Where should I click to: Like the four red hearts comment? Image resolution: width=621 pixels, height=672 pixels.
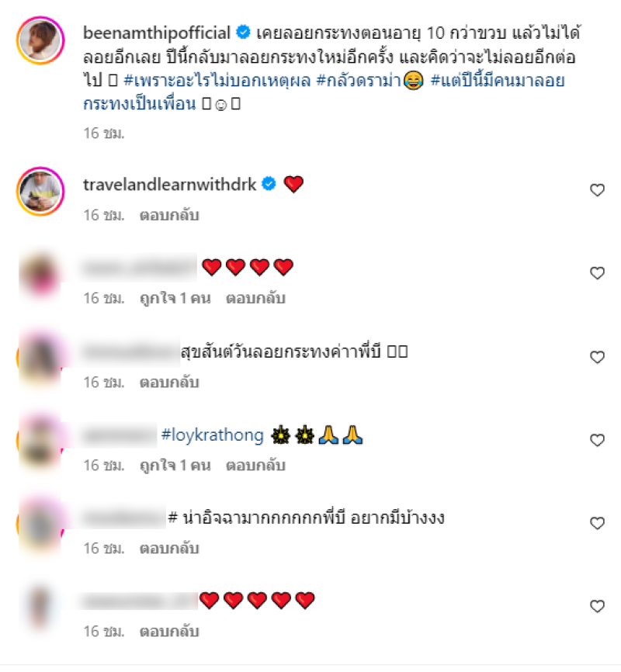coord(597,273)
